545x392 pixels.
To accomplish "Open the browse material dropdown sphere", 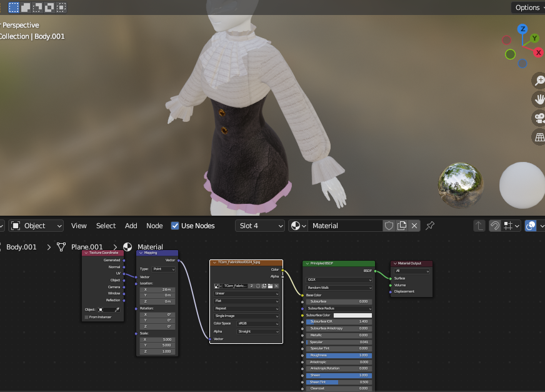I will pyautogui.click(x=298, y=226).
